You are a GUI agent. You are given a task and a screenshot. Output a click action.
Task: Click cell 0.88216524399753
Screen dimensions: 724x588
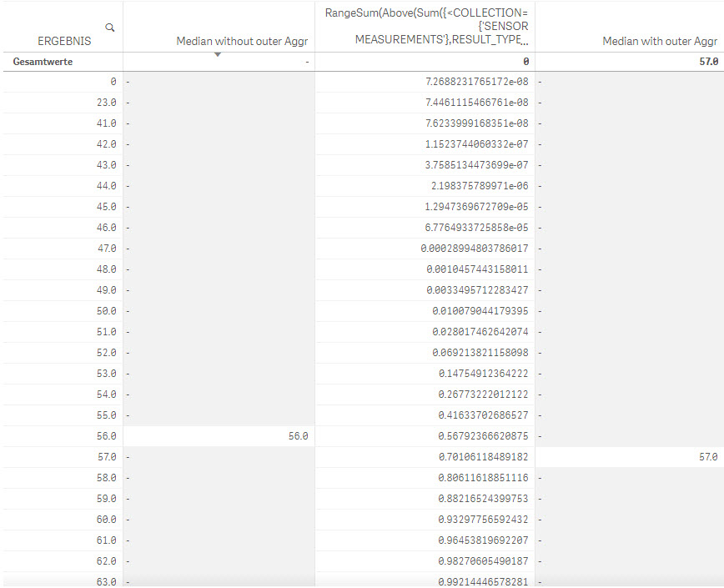(484, 499)
